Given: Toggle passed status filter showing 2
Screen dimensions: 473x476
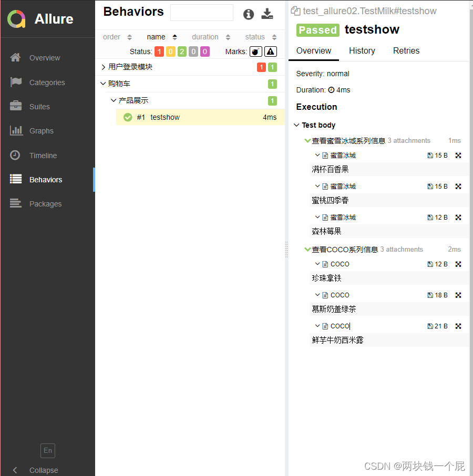Looking at the screenshot, I should coord(182,51).
